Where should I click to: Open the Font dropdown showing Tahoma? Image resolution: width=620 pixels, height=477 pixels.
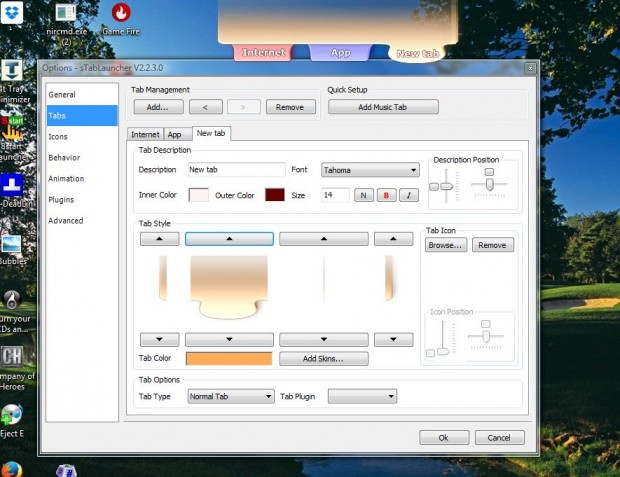click(370, 170)
